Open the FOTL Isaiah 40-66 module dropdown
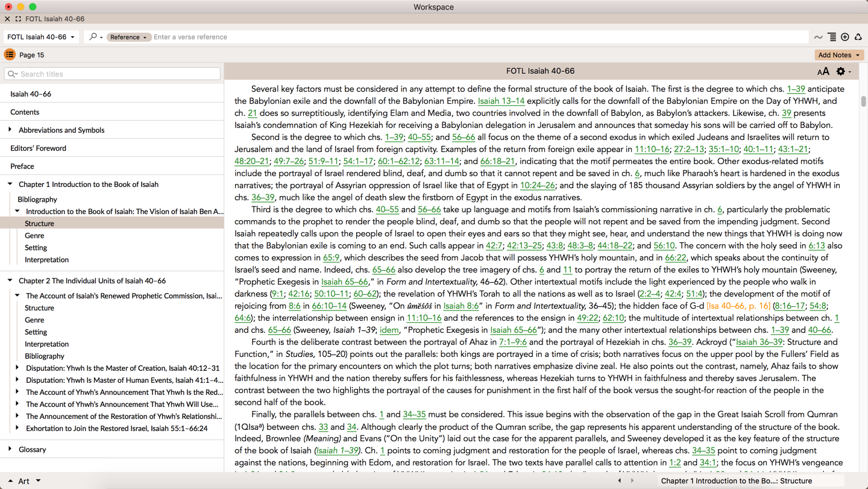The height and width of the screenshot is (489, 868). point(41,37)
